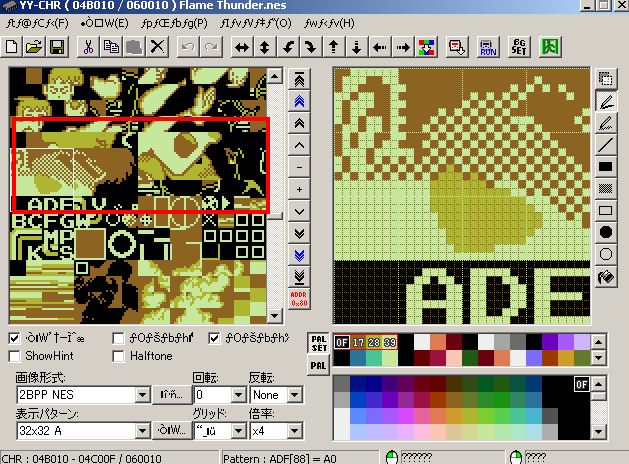Open a file with the folder icon
Image resolution: width=629 pixels, height=464 pixels.
(34, 47)
